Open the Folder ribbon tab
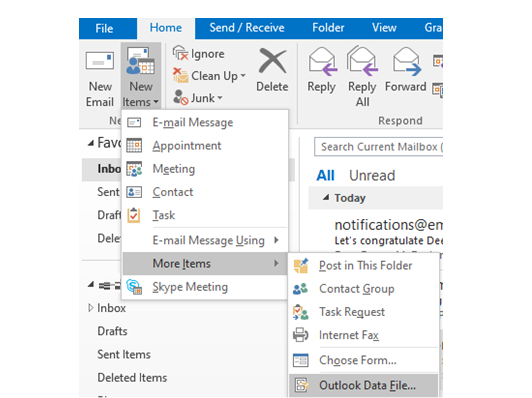Viewport: 532px width, 398px height. (x=328, y=28)
